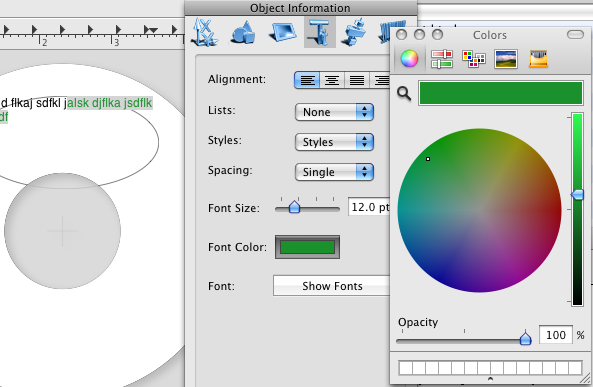Switch to crayons picker mode

pyautogui.click(x=538, y=59)
